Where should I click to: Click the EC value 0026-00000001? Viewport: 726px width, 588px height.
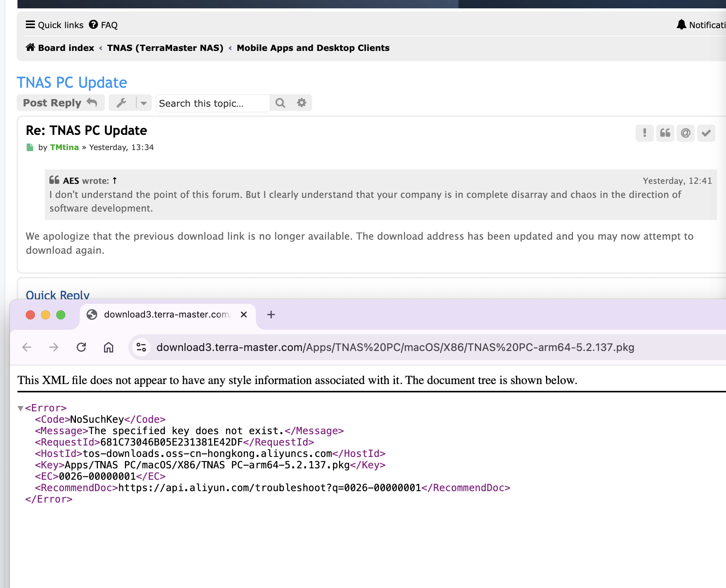(x=97, y=476)
